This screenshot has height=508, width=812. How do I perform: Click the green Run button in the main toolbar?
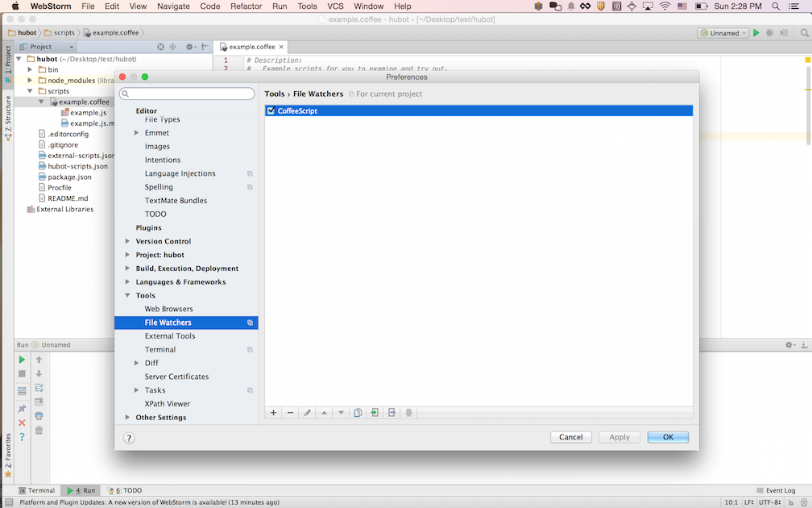756,32
